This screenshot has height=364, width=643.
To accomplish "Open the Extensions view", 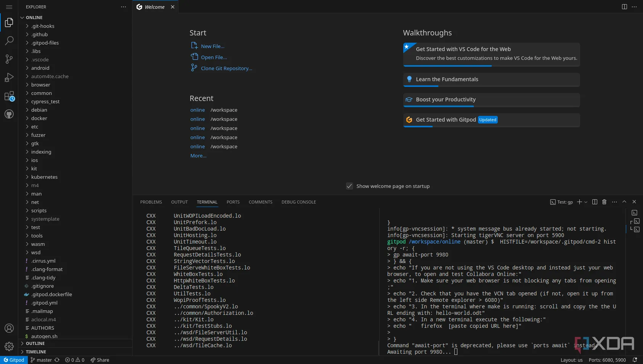I will (x=9, y=96).
